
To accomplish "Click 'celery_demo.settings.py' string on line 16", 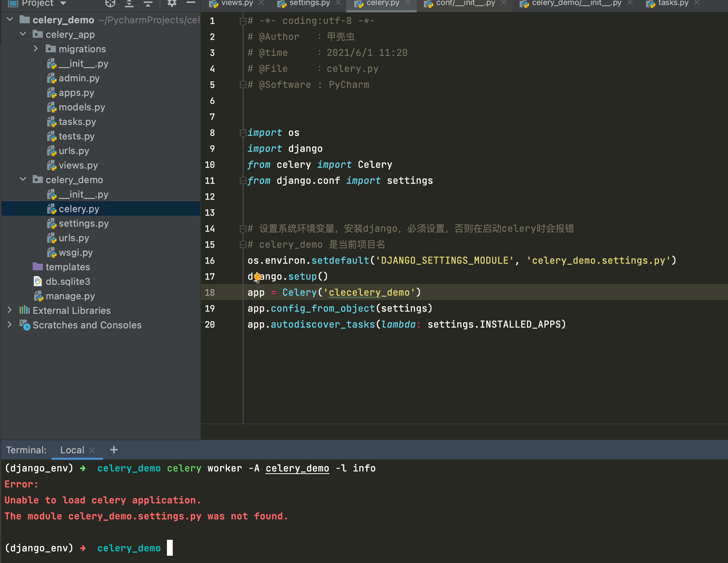I will [x=598, y=260].
